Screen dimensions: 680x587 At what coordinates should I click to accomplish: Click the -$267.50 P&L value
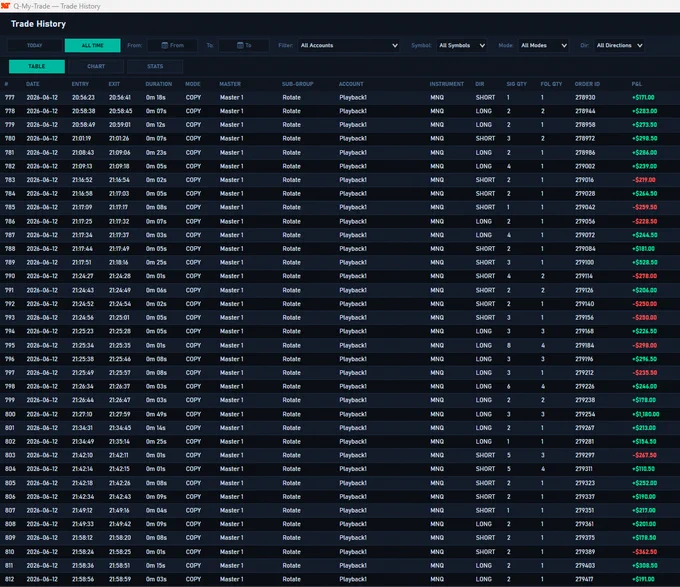(644, 455)
